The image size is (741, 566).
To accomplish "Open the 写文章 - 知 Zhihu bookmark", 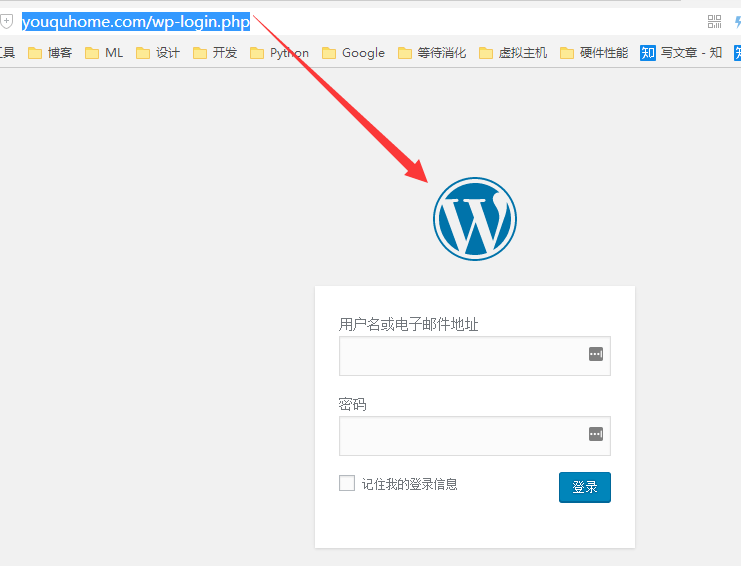I will pyautogui.click(x=681, y=52).
